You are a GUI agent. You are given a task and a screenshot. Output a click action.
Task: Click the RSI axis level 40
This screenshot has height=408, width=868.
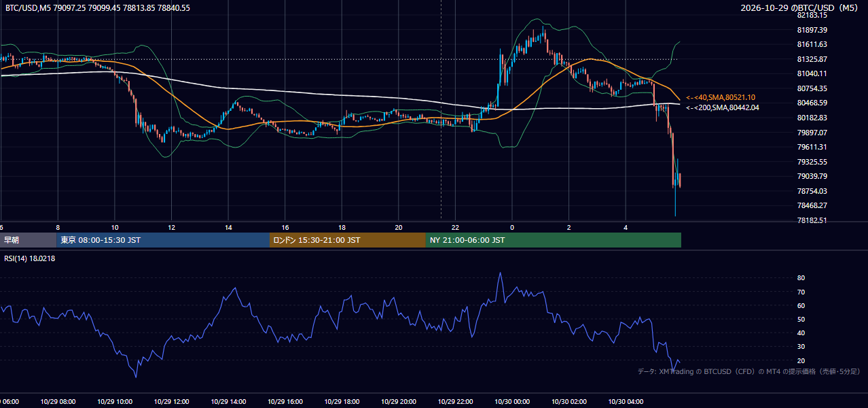point(801,333)
